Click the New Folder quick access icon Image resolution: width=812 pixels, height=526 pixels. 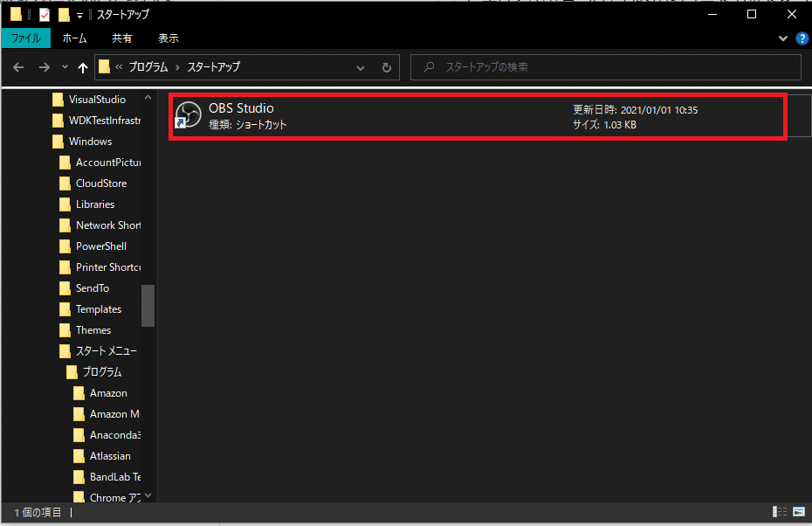point(64,15)
